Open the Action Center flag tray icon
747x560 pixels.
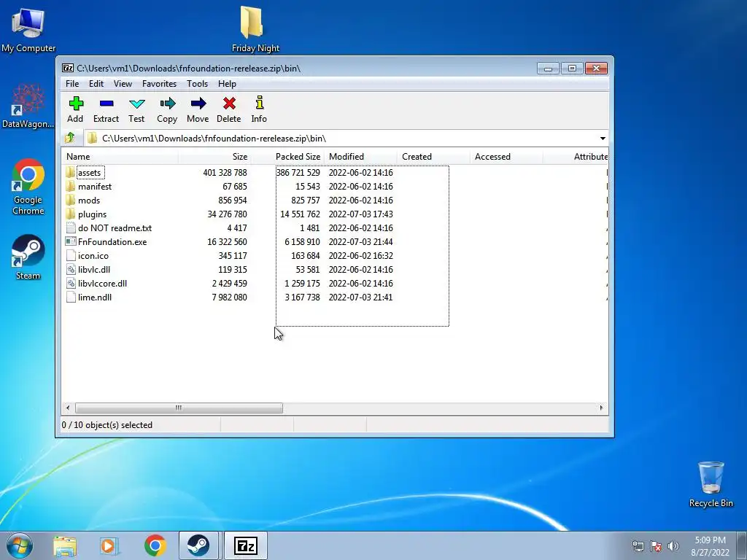[656, 546]
